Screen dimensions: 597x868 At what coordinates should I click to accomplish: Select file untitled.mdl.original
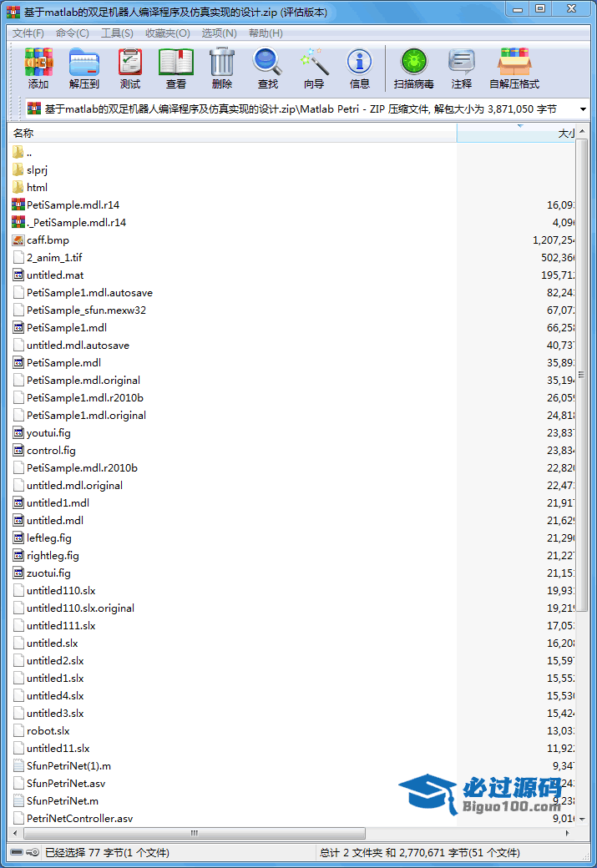point(75,486)
